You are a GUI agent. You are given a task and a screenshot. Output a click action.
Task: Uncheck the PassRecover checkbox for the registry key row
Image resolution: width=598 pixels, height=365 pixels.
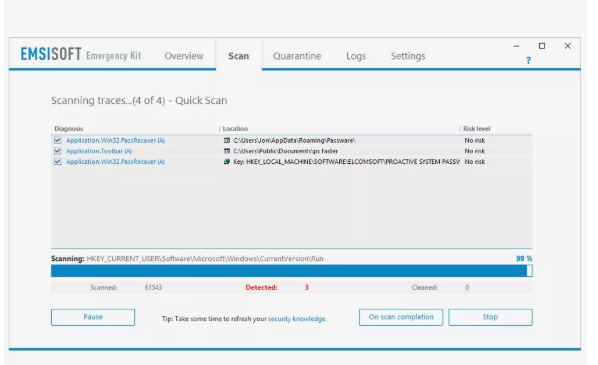(x=58, y=162)
